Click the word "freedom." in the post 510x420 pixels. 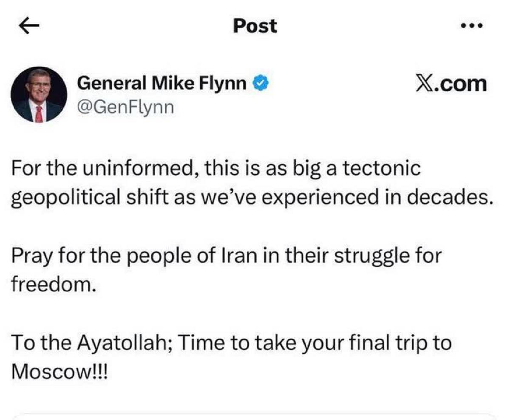(x=51, y=283)
